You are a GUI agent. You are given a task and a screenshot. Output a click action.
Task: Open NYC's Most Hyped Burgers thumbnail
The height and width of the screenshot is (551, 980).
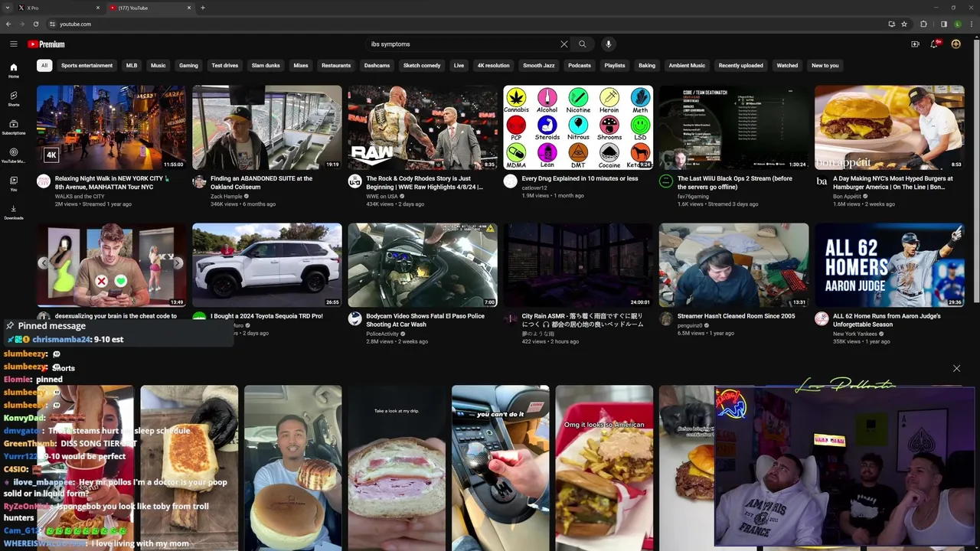coord(890,127)
